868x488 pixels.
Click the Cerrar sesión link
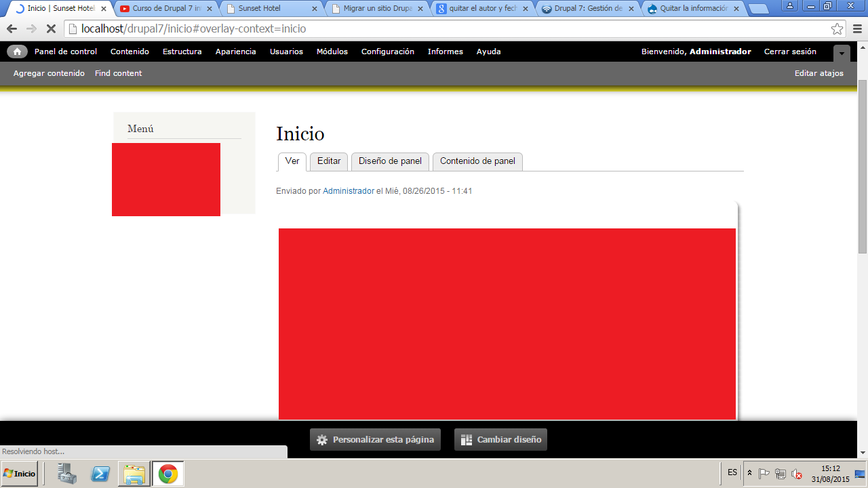790,52
